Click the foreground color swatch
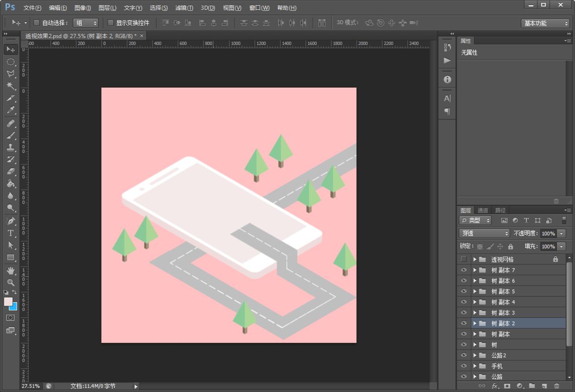This screenshot has width=575, height=392. [x=8, y=302]
